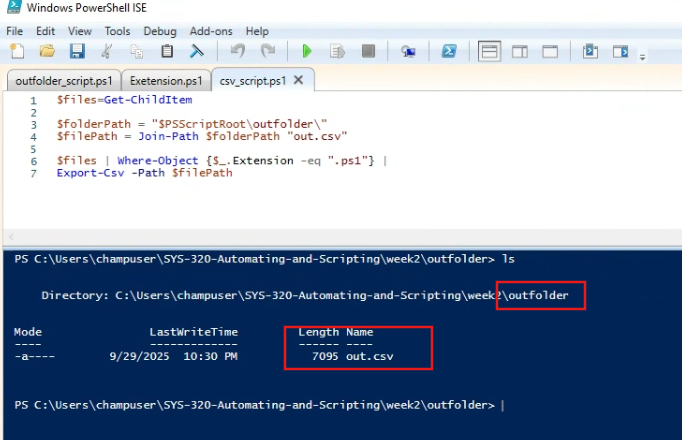682x440 pixels.
Task: Toggle Show Script Pane Right layout
Action: coord(520,51)
